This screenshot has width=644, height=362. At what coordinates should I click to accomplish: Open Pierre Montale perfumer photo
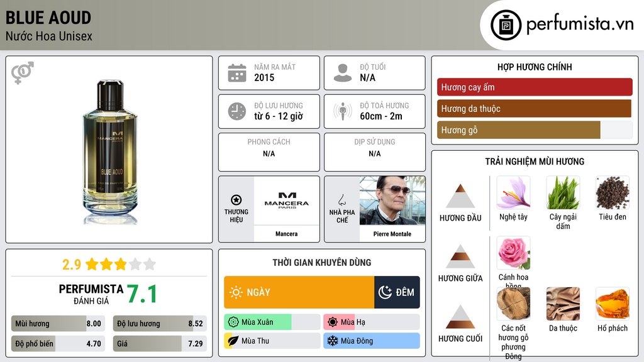392,200
